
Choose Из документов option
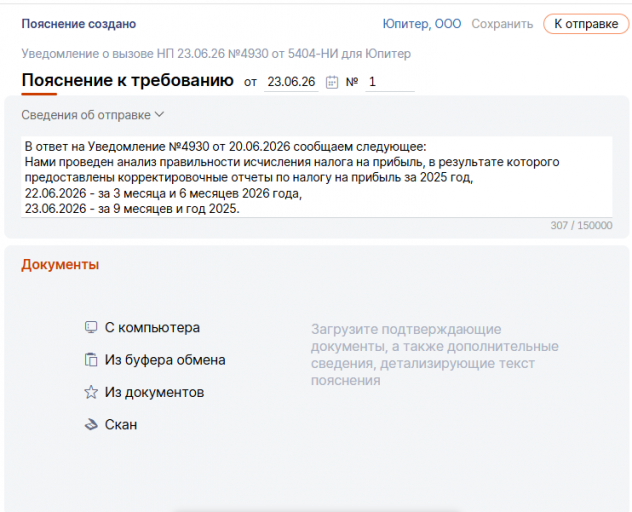click(154, 392)
